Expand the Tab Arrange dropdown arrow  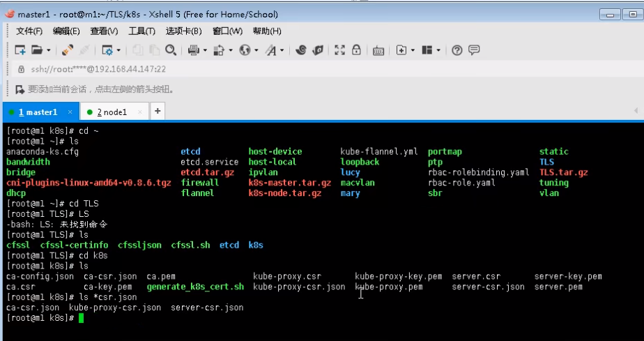pos(438,50)
